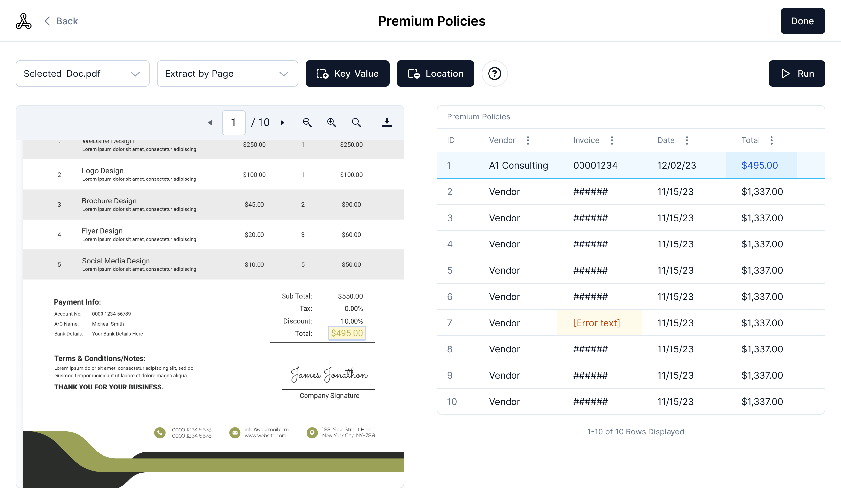The image size is (841, 504).
Task: Open Date column options menu
Action: click(x=686, y=140)
